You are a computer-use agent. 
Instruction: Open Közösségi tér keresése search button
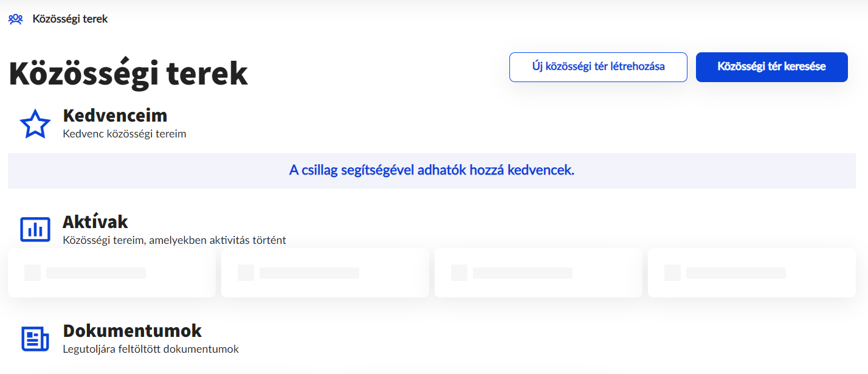coord(771,67)
